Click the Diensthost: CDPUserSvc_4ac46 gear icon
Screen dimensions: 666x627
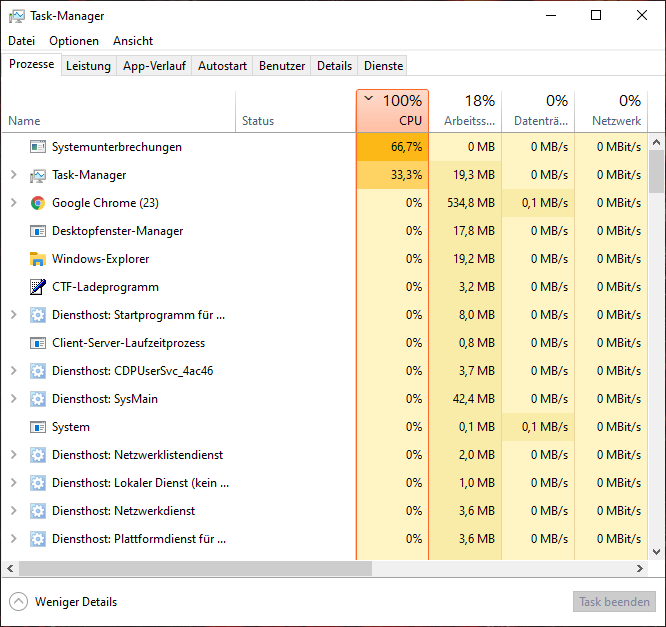click(x=38, y=371)
